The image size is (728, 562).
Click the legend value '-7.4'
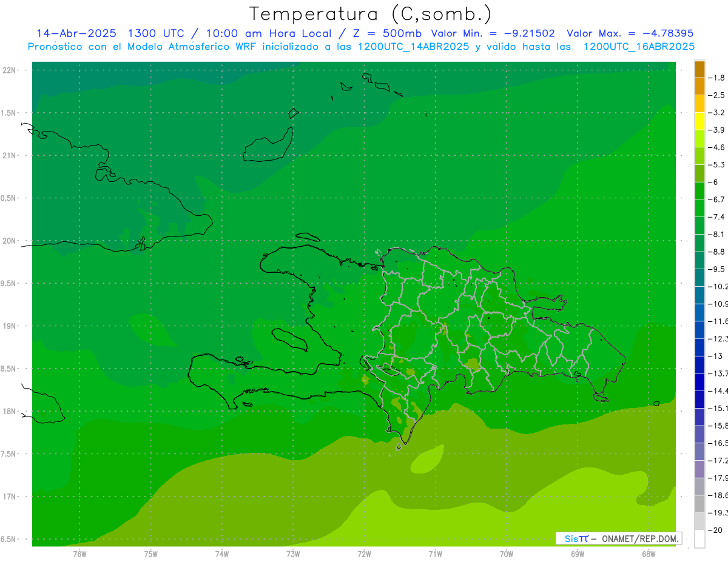click(716, 217)
